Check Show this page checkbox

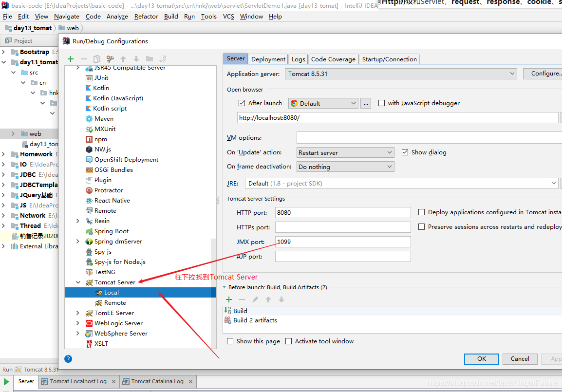(x=230, y=341)
